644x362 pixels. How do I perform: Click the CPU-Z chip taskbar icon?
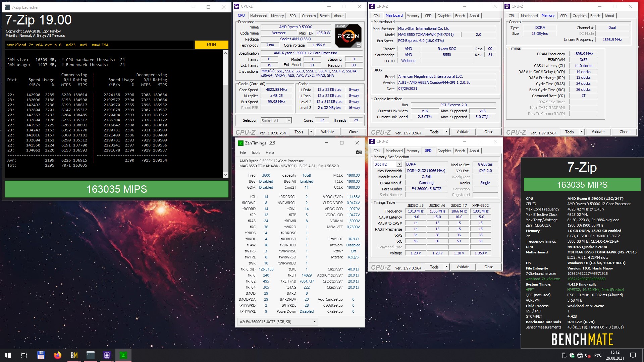[x=107, y=355]
